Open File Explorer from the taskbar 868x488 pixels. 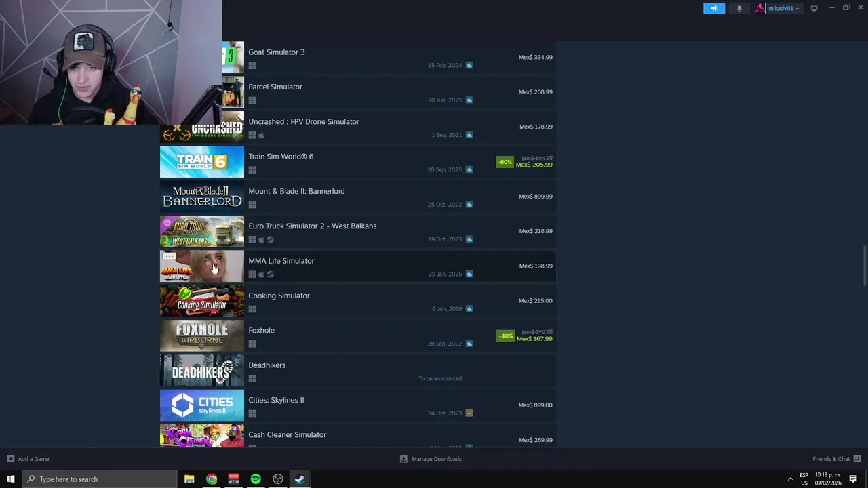[189, 479]
